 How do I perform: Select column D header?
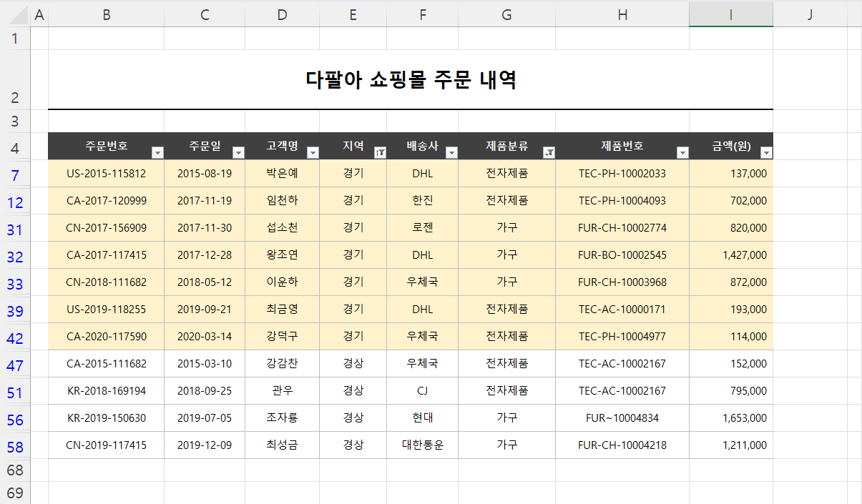click(282, 14)
